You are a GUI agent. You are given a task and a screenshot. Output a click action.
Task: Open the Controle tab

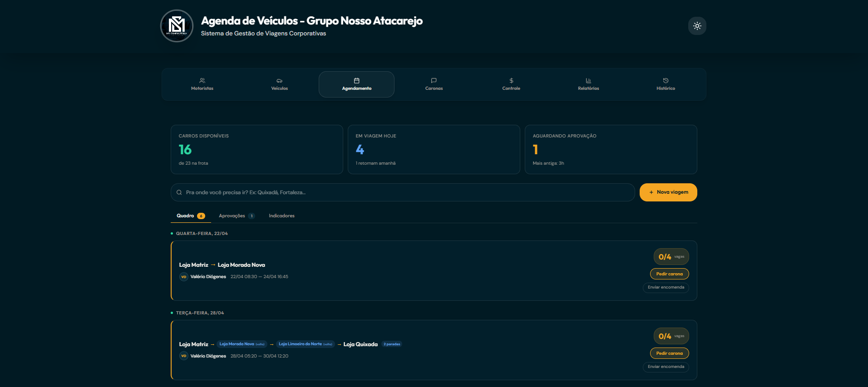511,84
